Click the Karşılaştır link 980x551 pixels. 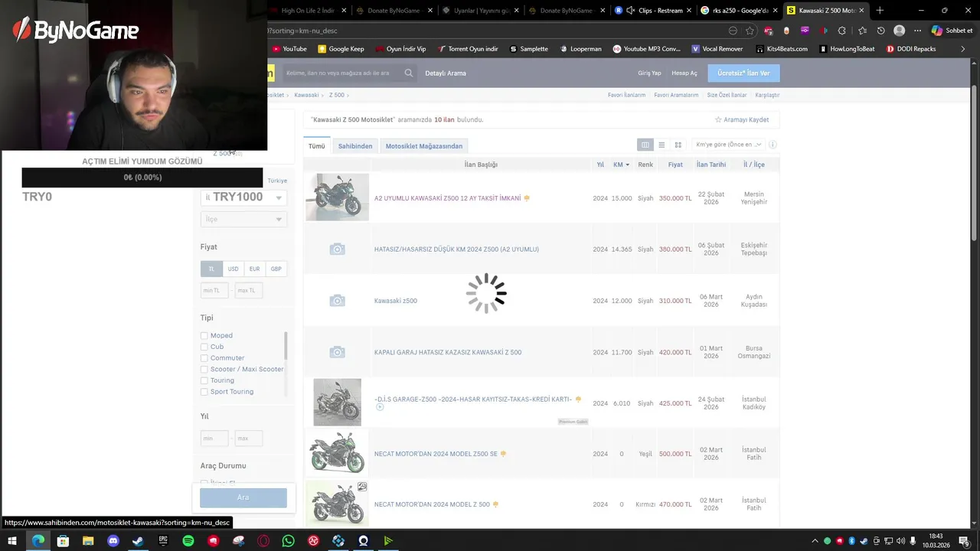pyautogui.click(x=767, y=95)
